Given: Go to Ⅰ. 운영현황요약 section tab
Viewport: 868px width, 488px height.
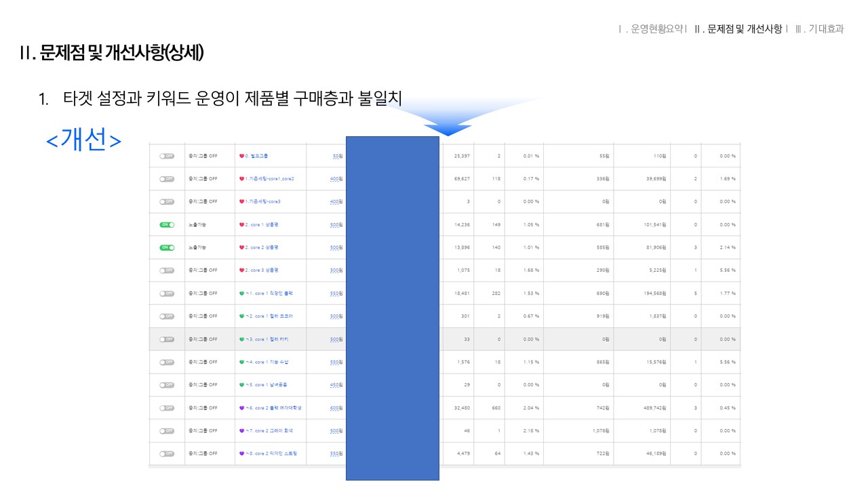Looking at the screenshot, I should 657,29.
